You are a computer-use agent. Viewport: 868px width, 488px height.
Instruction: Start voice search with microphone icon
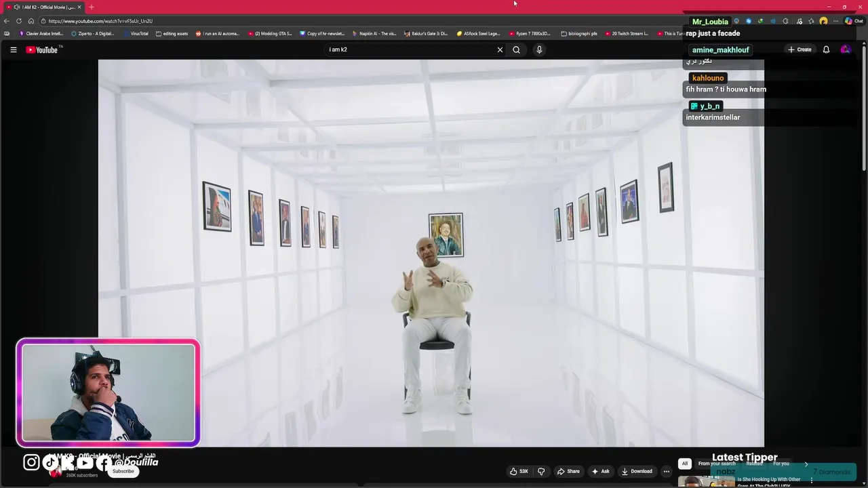(539, 49)
